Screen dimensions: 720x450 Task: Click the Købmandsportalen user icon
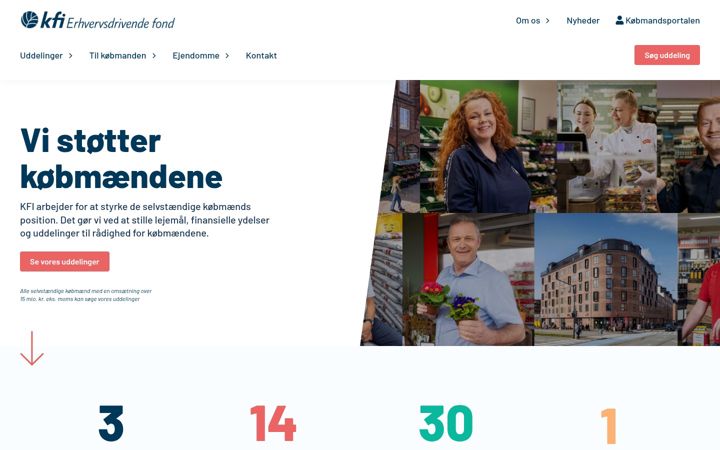[x=619, y=20]
